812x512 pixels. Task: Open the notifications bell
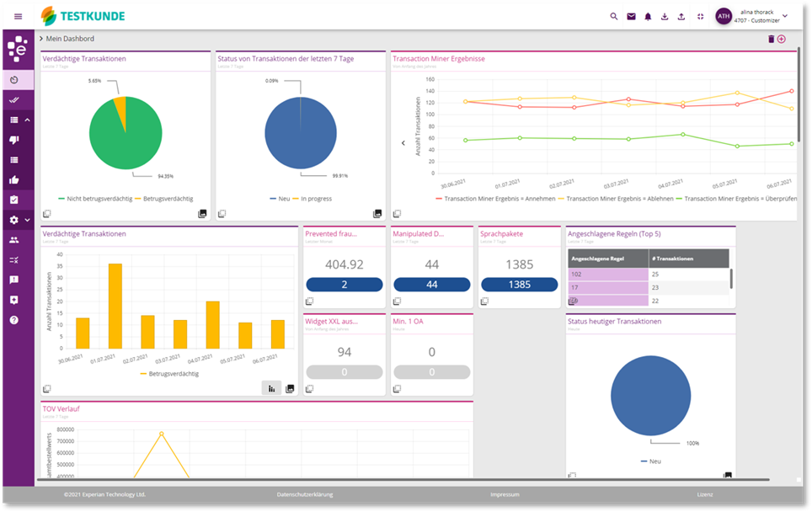(x=648, y=17)
